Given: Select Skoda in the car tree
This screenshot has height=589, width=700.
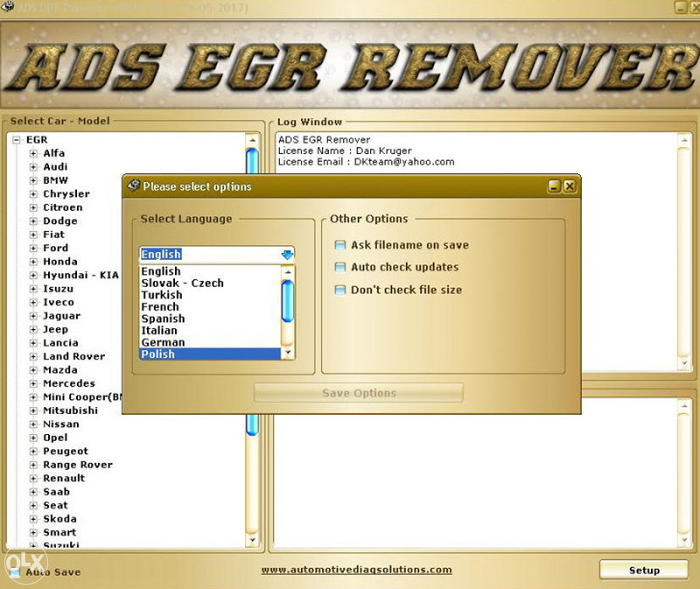Looking at the screenshot, I should pos(59,519).
